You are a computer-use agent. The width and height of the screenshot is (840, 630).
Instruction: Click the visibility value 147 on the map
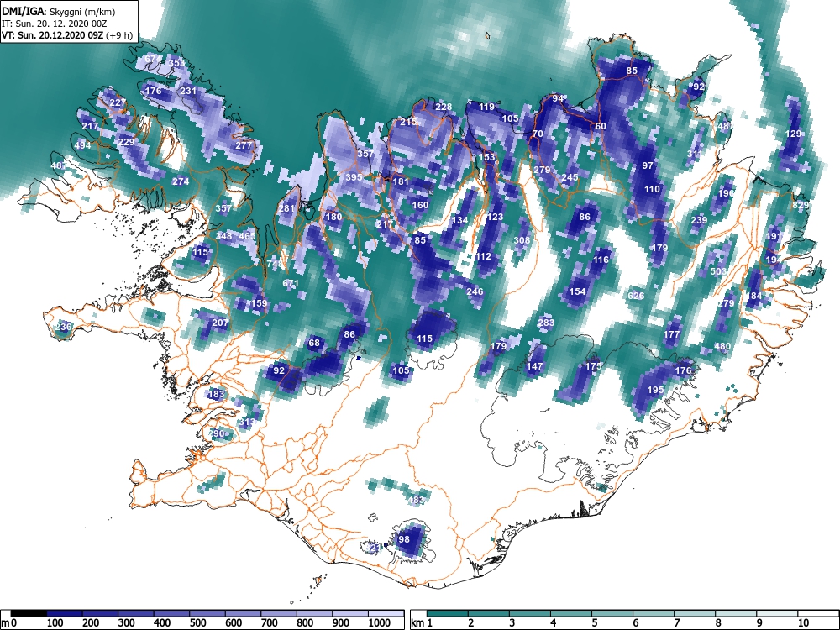coord(534,366)
